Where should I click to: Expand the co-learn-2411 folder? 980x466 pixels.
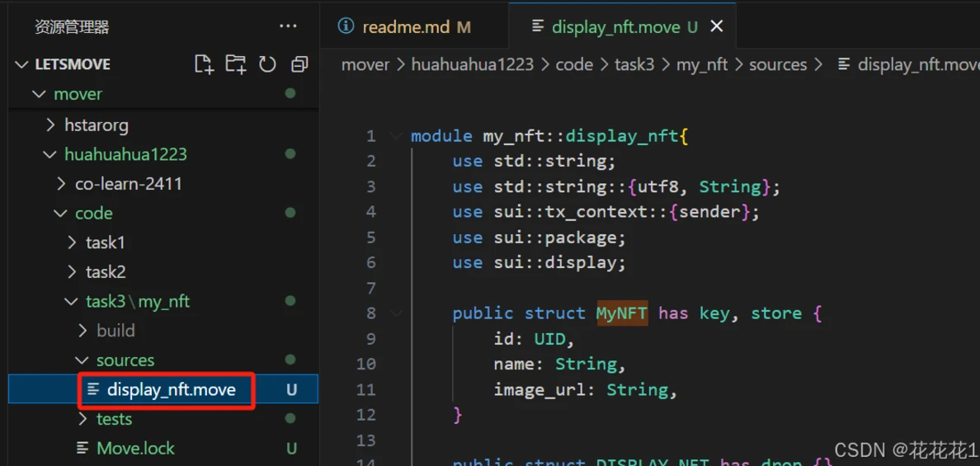click(x=128, y=184)
